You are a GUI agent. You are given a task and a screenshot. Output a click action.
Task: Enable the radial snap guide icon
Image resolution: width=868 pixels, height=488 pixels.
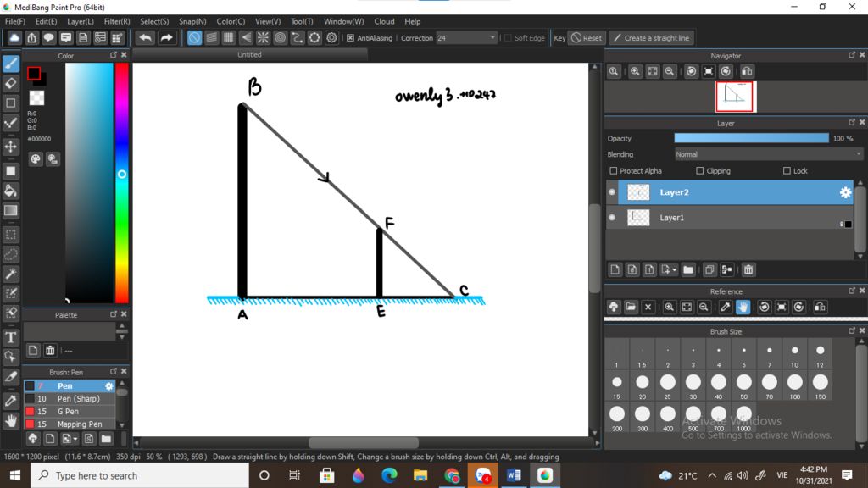[263, 38]
